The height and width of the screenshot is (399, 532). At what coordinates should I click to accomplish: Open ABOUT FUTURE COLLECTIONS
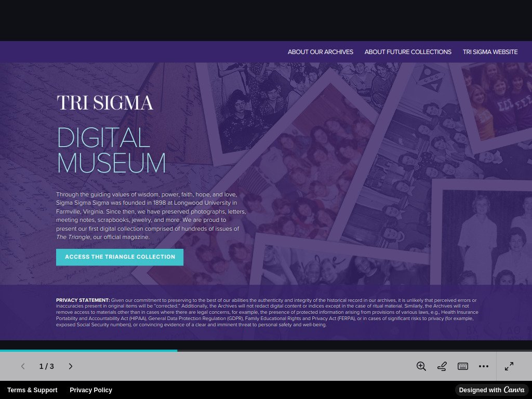(408, 52)
